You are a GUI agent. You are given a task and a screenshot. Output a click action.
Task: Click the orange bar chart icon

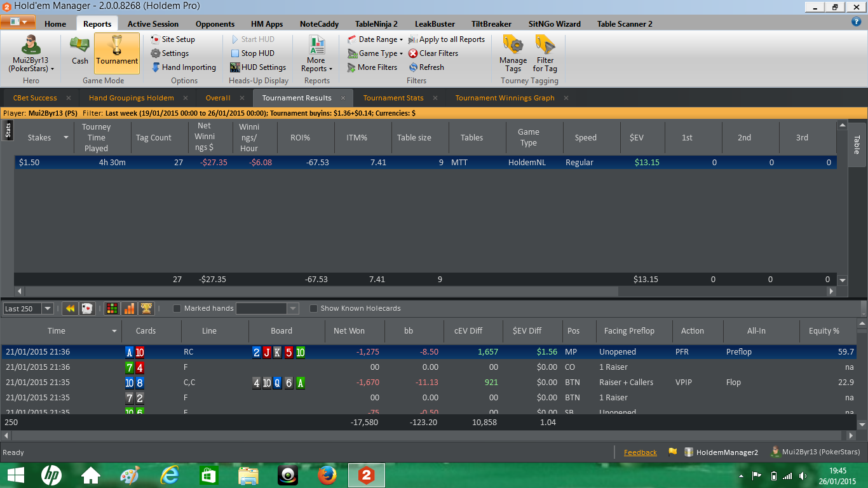[x=129, y=308]
